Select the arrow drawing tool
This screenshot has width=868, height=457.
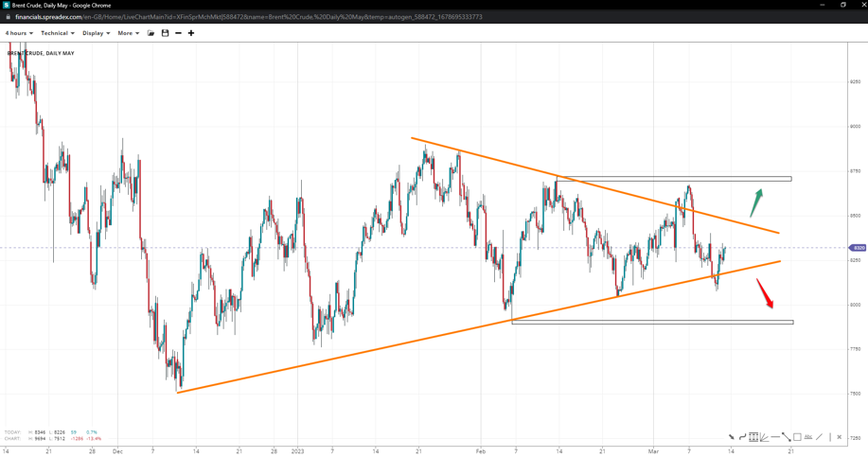pos(732,437)
